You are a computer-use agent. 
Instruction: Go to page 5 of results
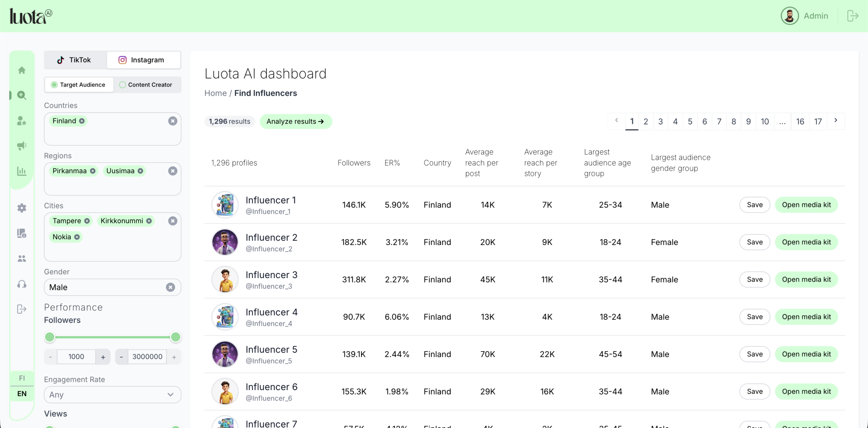point(690,122)
